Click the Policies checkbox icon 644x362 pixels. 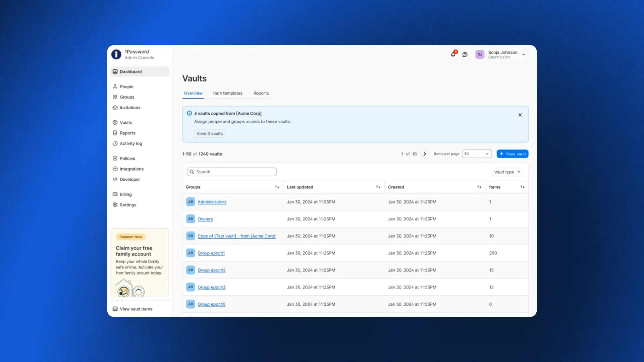[115, 158]
